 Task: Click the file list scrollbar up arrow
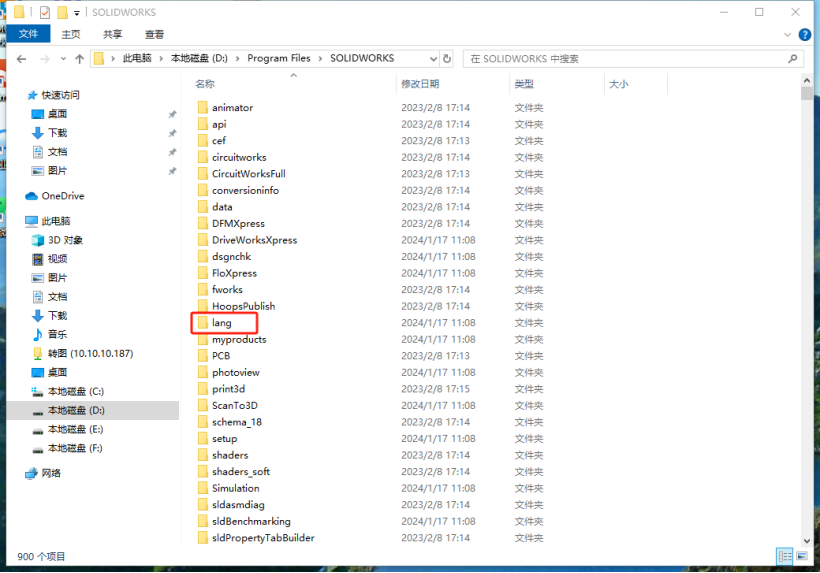pos(806,81)
